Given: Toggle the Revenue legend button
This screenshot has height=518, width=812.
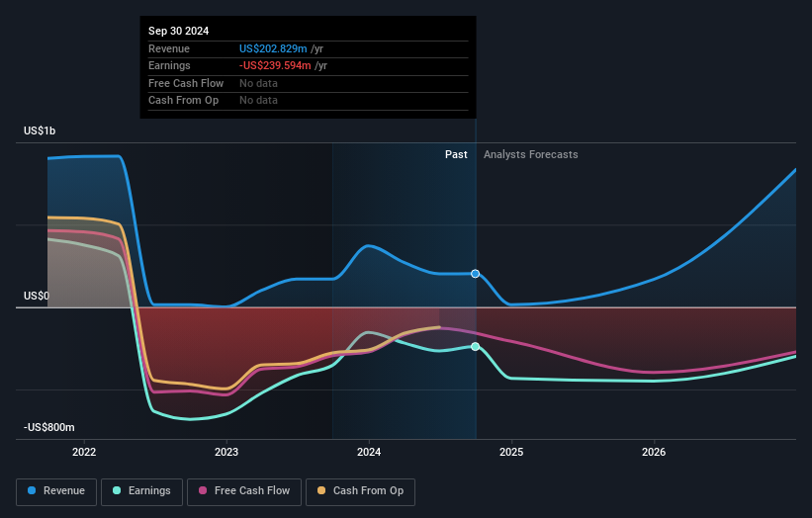Looking at the screenshot, I should [x=56, y=491].
